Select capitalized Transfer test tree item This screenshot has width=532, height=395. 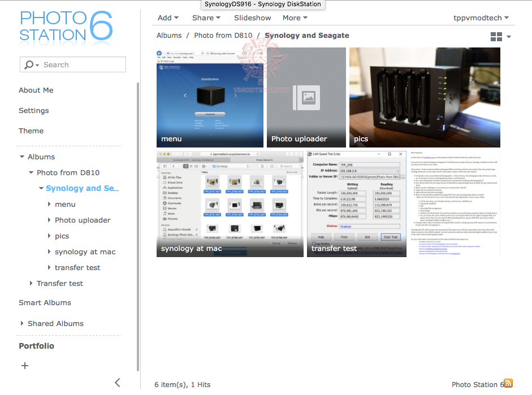click(60, 283)
